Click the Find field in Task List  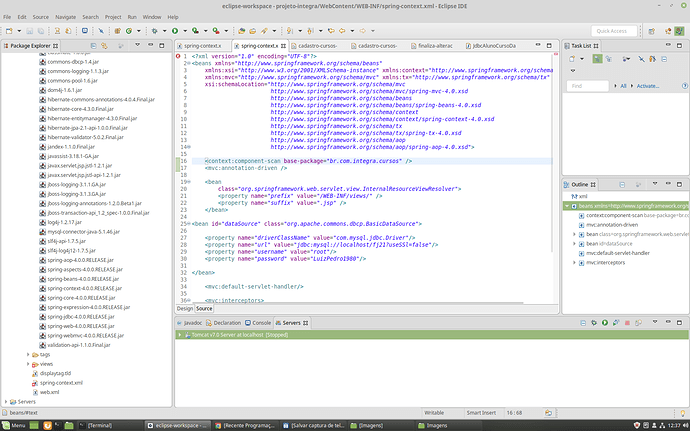(x=588, y=86)
